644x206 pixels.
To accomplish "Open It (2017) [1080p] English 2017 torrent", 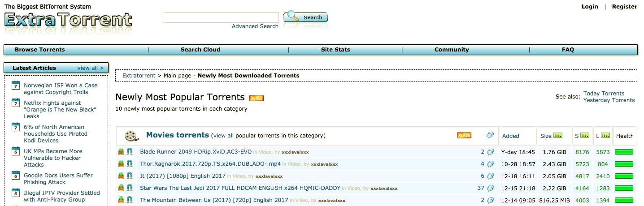I will (183, 176).
